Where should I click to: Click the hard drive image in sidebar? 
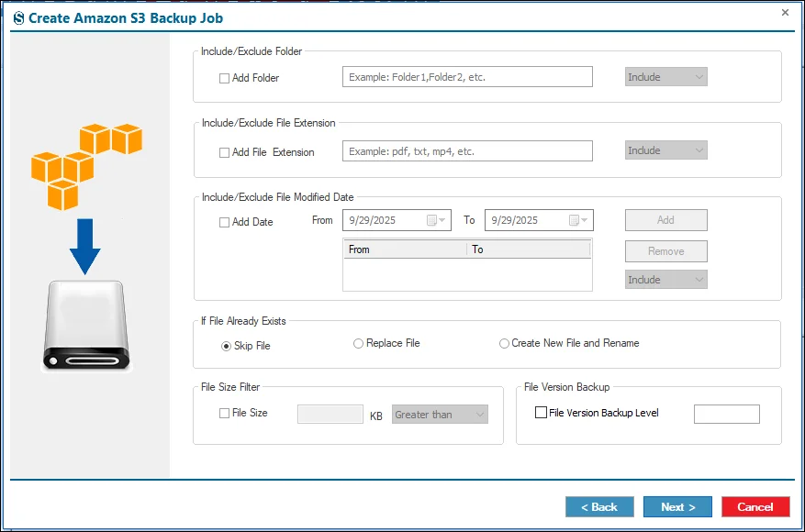[86, 326]
